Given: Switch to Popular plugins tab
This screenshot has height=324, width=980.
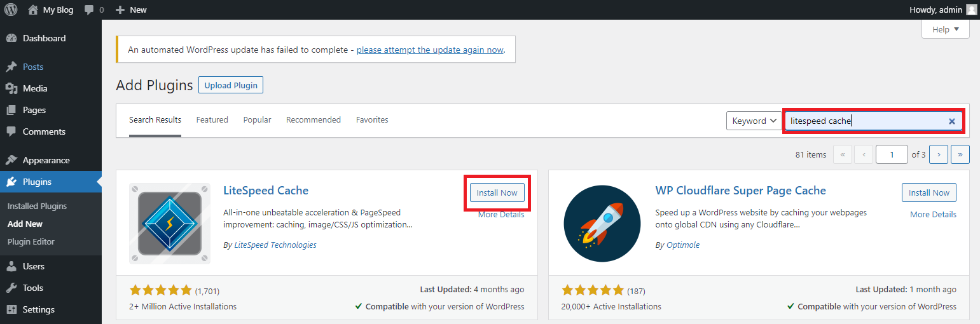Looking at the screenshot, I should [257, 119].
